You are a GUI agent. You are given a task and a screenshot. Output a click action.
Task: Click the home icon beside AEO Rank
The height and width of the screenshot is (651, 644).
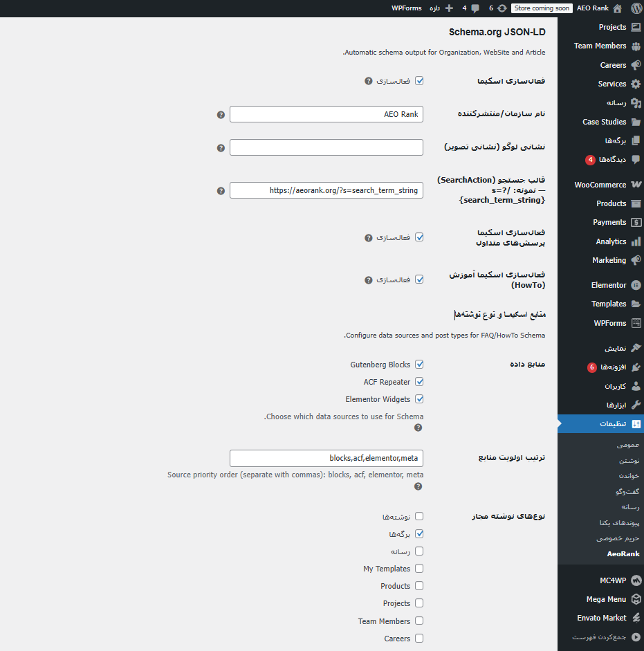coord(617,8)
